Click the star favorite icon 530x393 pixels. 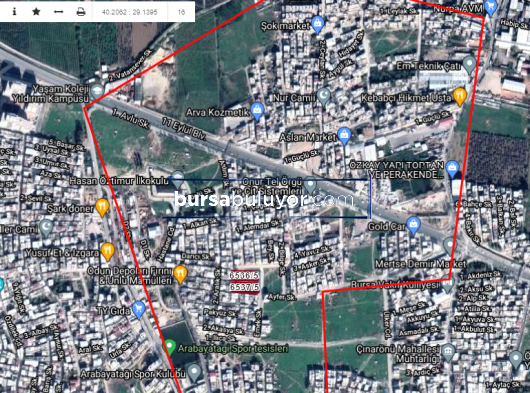point(36,12)
